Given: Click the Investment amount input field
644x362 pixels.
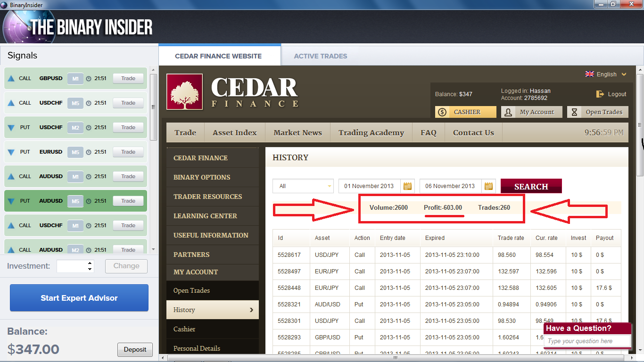Looking at the screenshot, I should click(72, 266).
